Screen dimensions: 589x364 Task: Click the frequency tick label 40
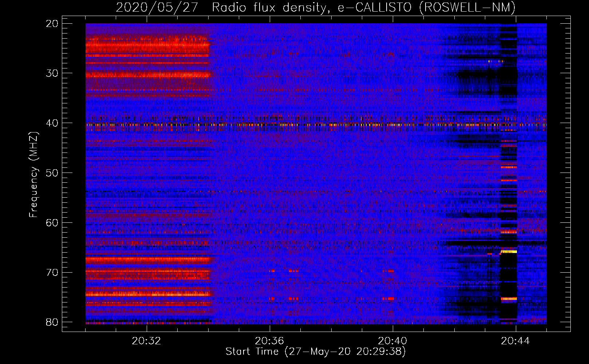(x=52, y=123)
